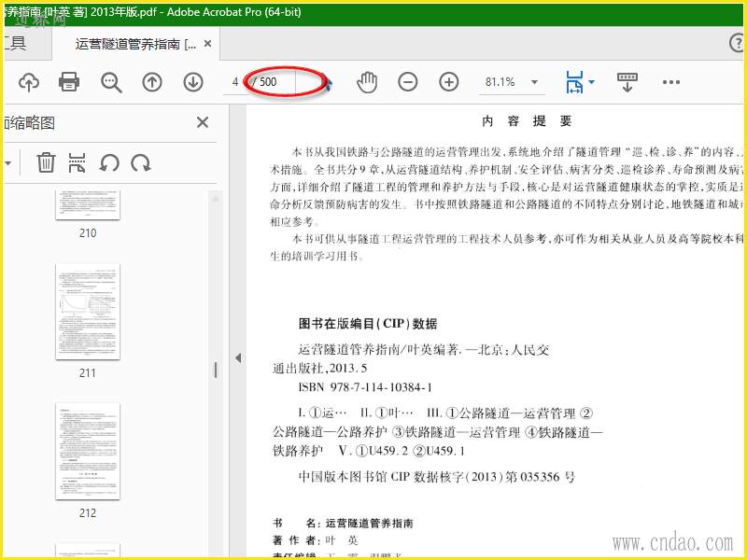Image resolution: width=747 pixels, height=560 pixels.
Task: Click the scrolling mode keyboard icon
Action: point(627,82)
